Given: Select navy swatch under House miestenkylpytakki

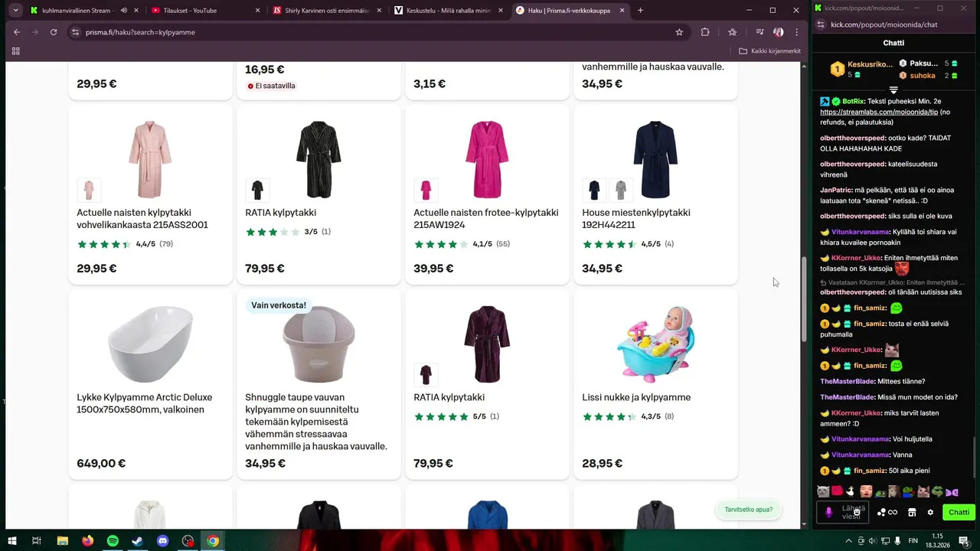Looking at the screenshot, I should [594, 190].
